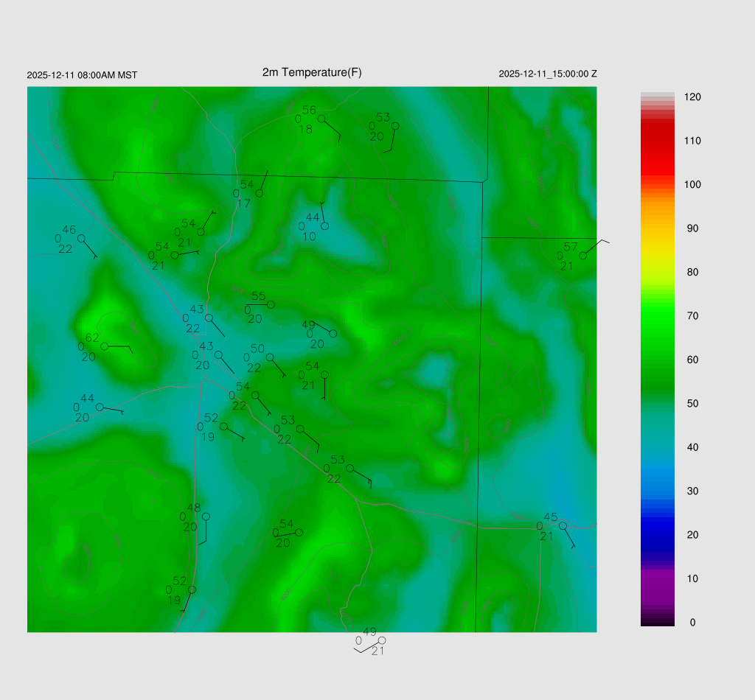
Task: Select the 49°F station below the map border
Action: (382, 640)
